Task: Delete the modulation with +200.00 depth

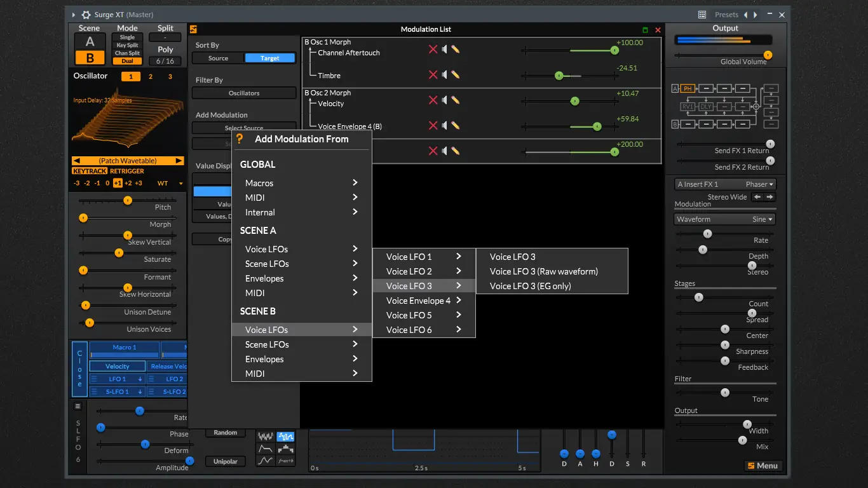Action: (433, 151)
